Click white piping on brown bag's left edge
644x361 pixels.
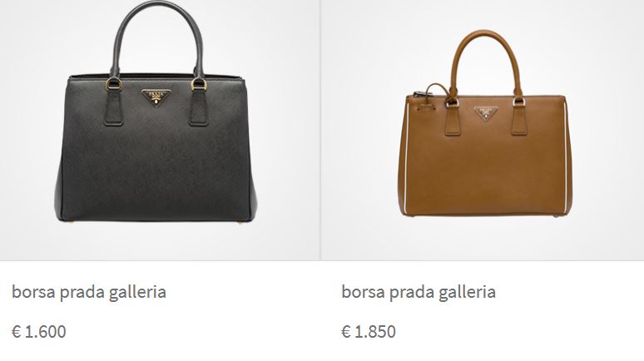pos(406,158)
